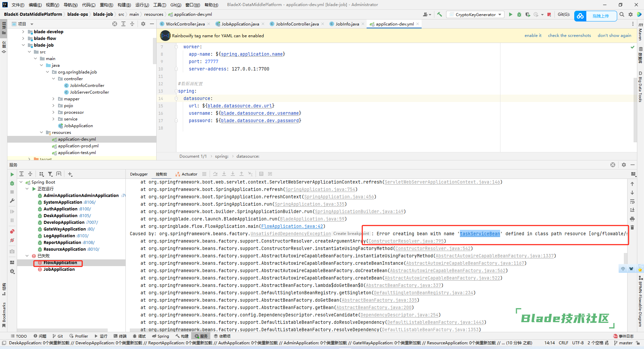This screenshot has width=644, height=349.
Task: Run the selected configuration with green play icon
Action: coord(511,14)
